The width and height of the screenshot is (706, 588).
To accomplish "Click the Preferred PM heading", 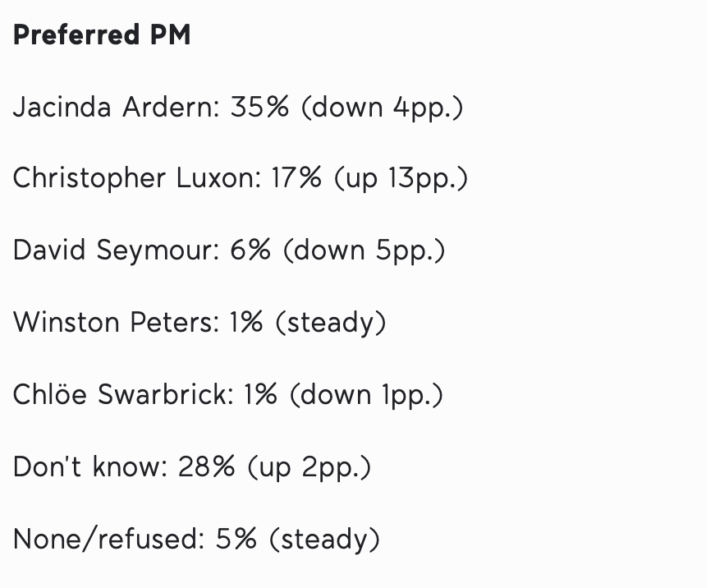I will (102, 34).
